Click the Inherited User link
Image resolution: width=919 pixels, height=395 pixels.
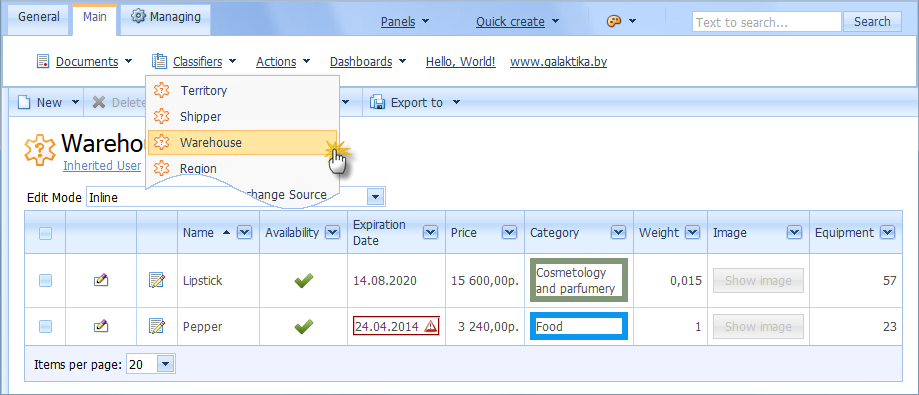(x=102, y=166)
